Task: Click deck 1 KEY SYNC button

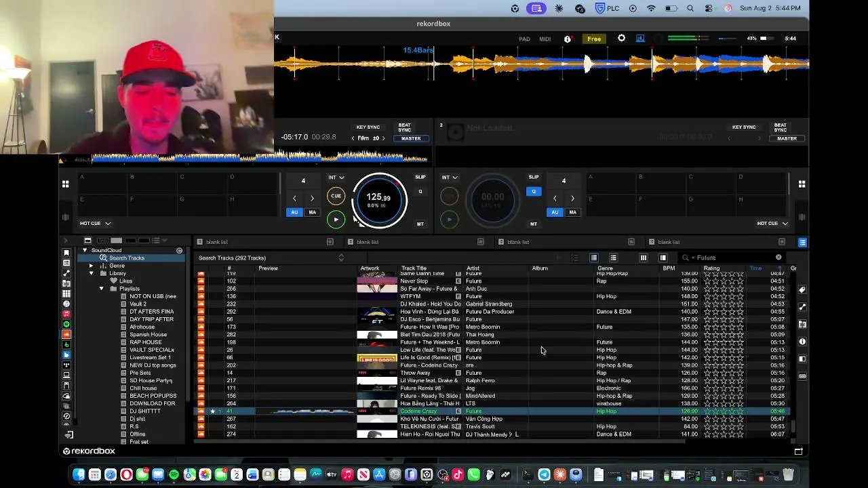Action: [x=368, y=127]
